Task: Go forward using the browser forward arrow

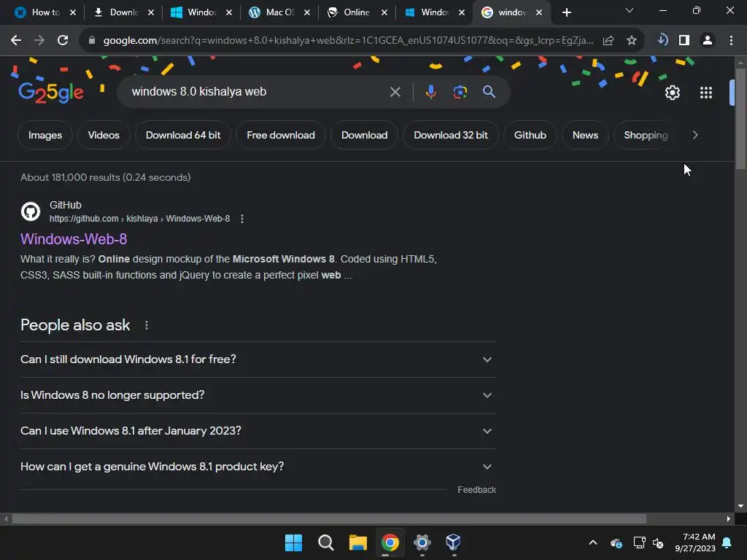Action: point(39,41)
